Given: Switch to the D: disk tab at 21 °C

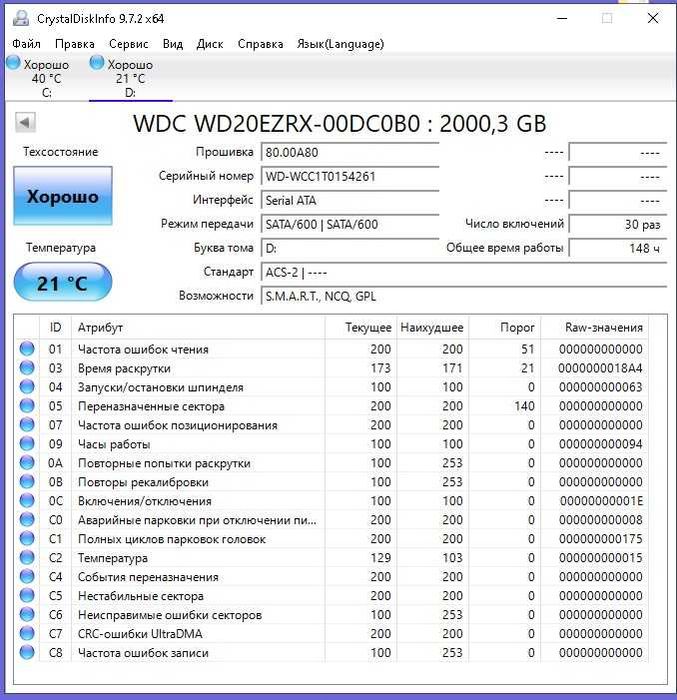Looking at the screenshot, I should (130, 78).
